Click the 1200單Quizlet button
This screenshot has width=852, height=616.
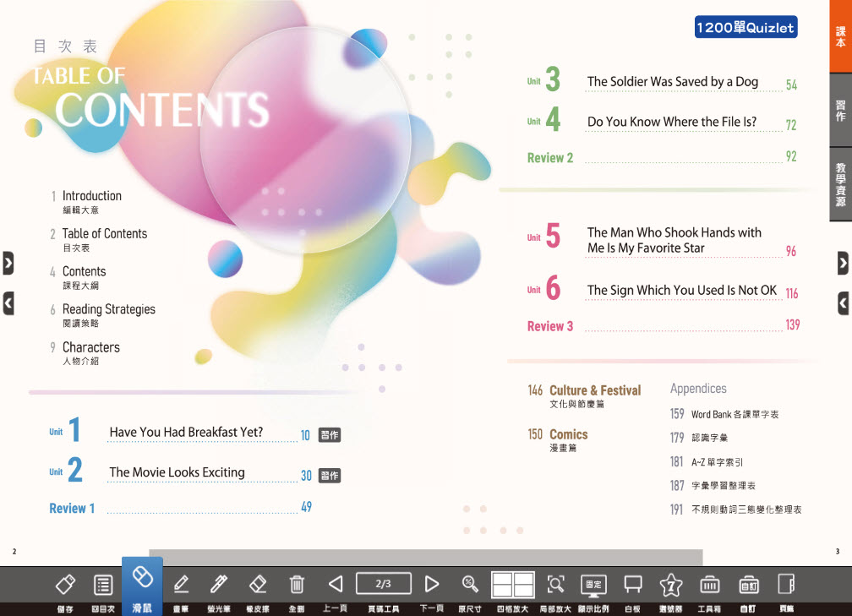click(x=745, y=28)
